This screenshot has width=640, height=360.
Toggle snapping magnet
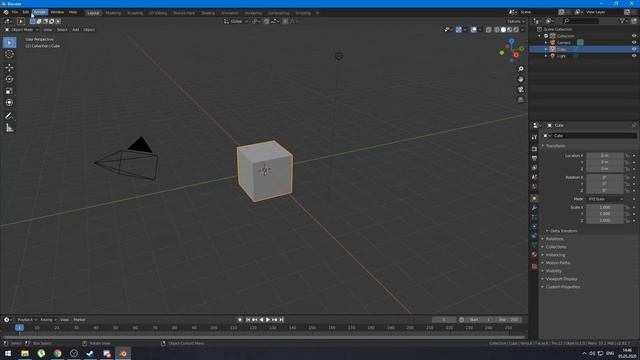point(267,21)
